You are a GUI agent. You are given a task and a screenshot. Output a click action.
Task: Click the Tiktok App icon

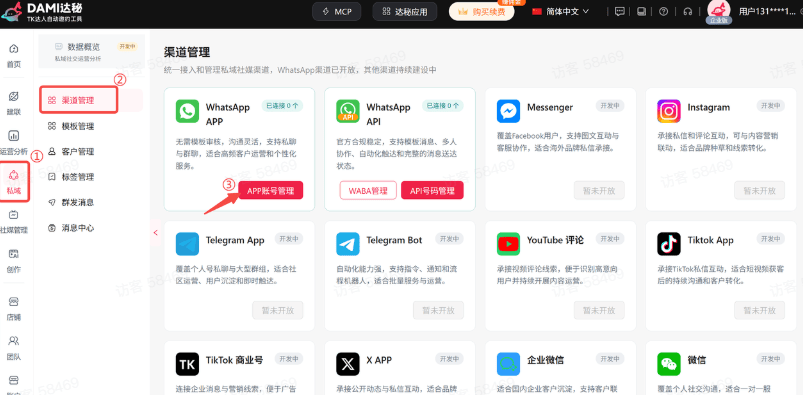[x=669, y=244]
